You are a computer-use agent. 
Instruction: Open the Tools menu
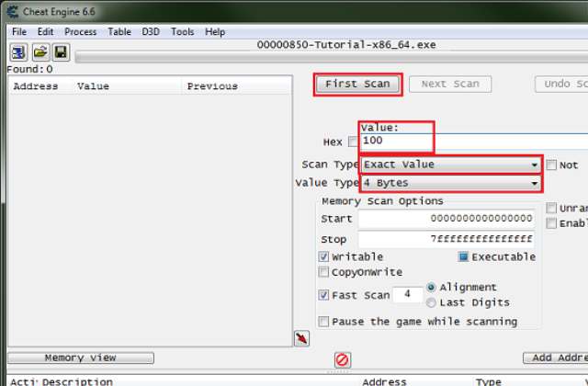point(182,31)
